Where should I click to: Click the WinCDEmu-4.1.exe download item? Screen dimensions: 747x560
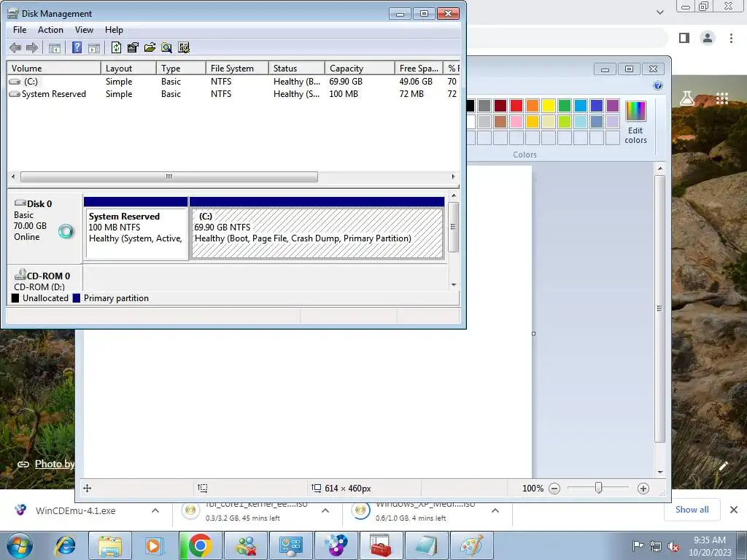(75, 510)
